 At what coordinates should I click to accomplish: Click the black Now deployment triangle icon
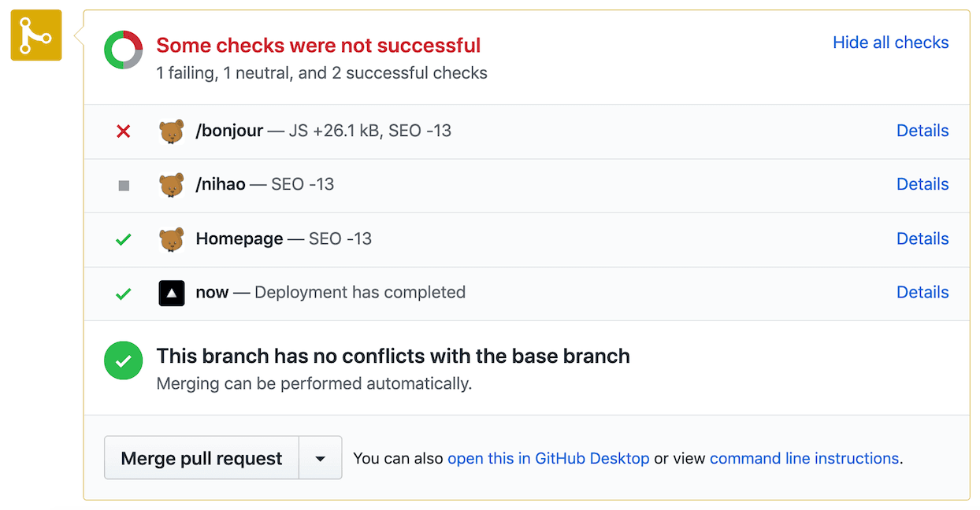[x=171, y=293]
